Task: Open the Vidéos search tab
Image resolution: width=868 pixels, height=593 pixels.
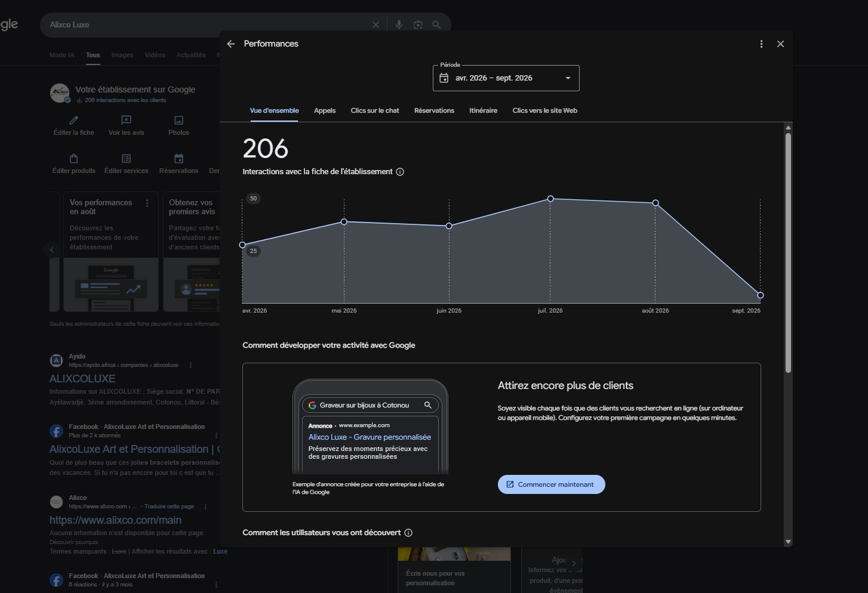Action: click(x=155, y=55)
